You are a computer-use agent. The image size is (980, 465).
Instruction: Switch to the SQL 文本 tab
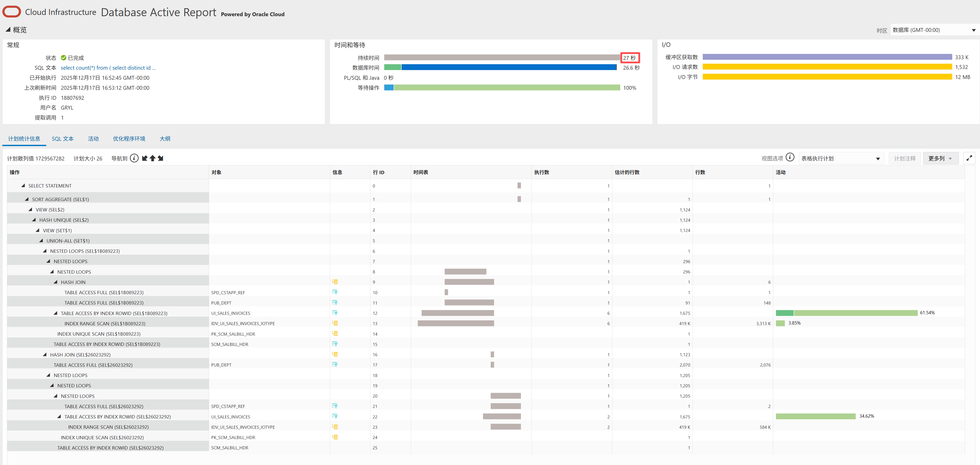[x=63, y=139]
